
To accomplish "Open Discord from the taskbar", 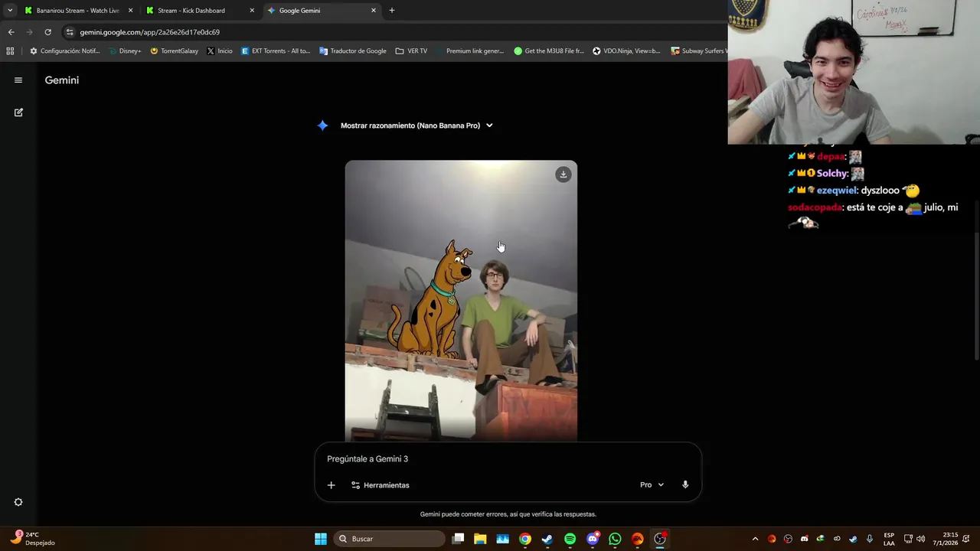I will click(593, 539).
